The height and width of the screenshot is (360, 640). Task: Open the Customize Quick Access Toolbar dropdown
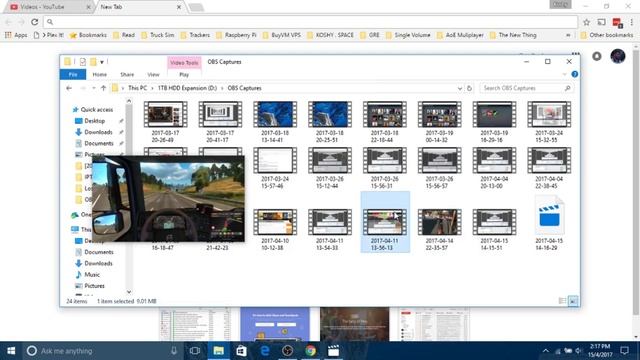102,62
